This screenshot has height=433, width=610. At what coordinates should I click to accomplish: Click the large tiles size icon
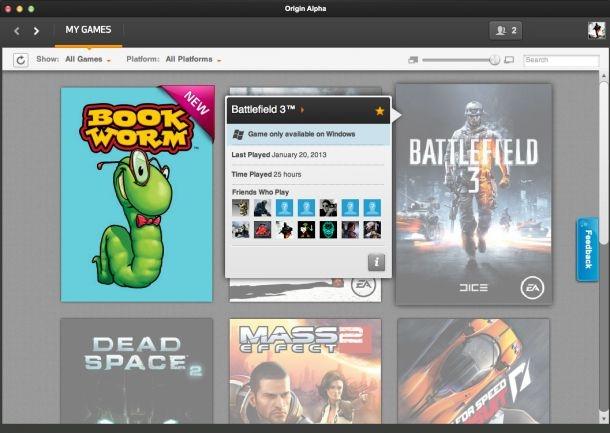point(509,60)
